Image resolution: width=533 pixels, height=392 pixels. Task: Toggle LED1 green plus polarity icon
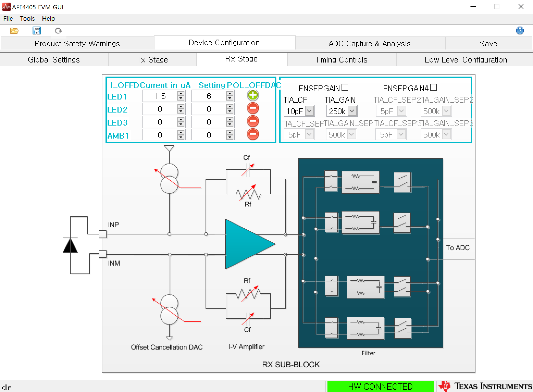coord(253,95)
